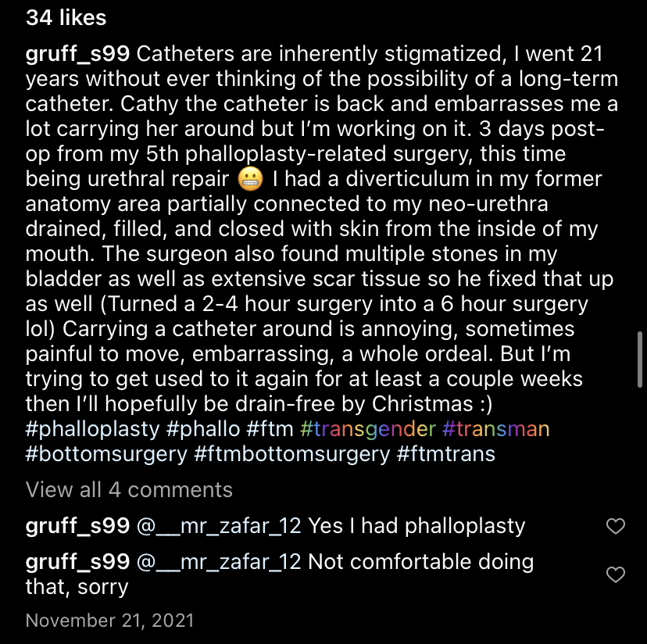Screen dimensions: 647x644
Task: Open gruff_s99 profile from "Yes I had" comment
Action: point(77,526)
